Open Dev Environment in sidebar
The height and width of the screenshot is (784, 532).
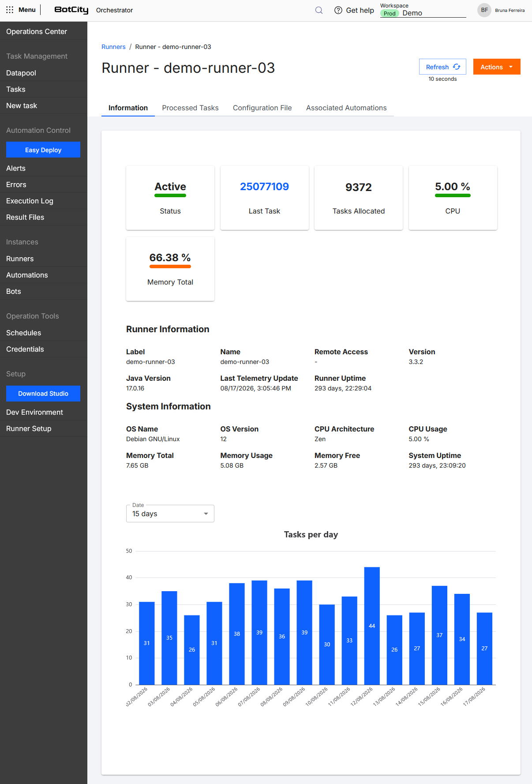point(44,412)
